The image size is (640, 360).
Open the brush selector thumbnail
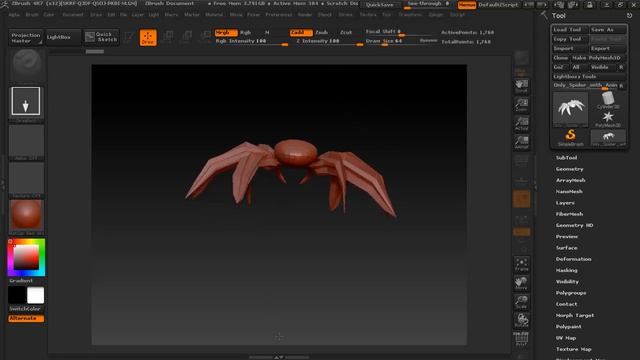pyautogui.click(x=27, y=64)
